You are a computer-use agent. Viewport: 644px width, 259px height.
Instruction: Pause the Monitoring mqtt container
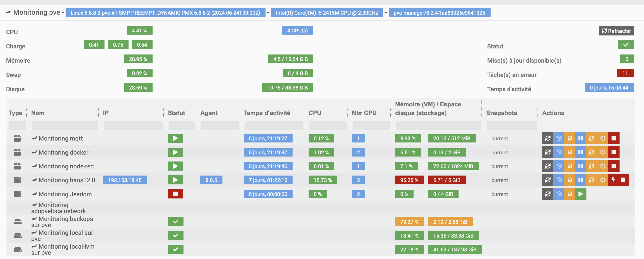point(581,138)
